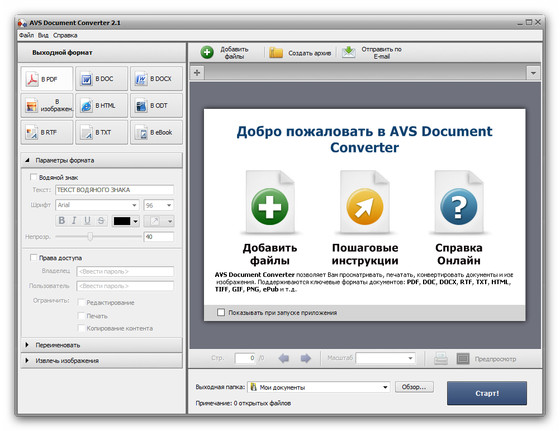Open Пошаговые инструкции arrow icon

pyautogui.click(x=365, y=206)
